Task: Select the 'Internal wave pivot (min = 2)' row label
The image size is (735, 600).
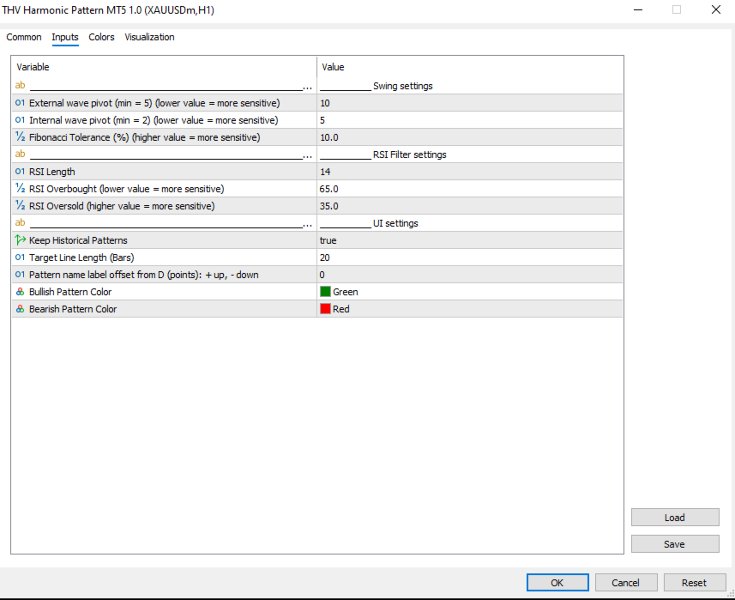Action: 154,120
